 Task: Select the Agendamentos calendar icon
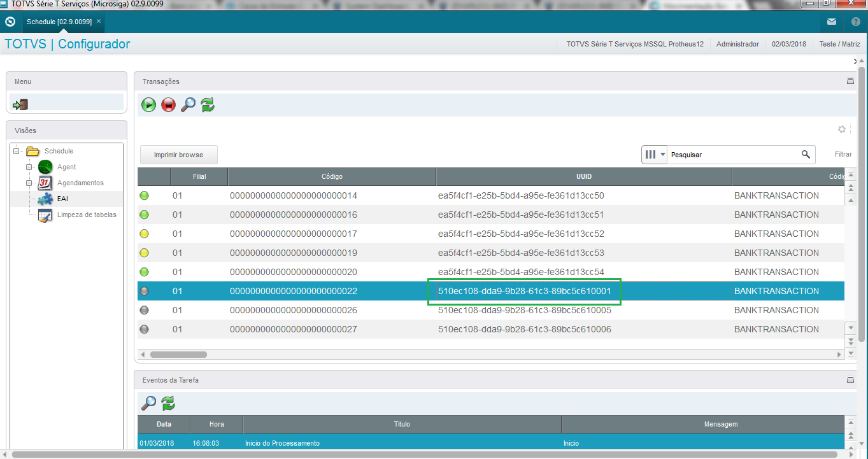pyautogui.click(x=45, y=183)
